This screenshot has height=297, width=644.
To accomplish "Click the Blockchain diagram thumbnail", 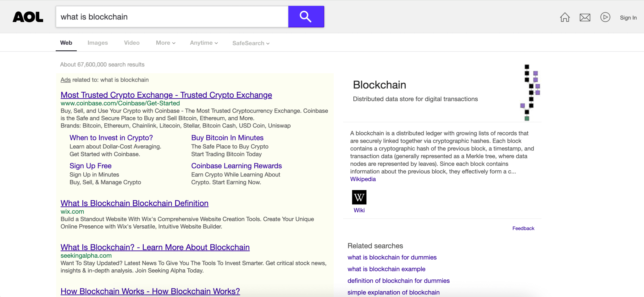I will [x=530, y=92].
